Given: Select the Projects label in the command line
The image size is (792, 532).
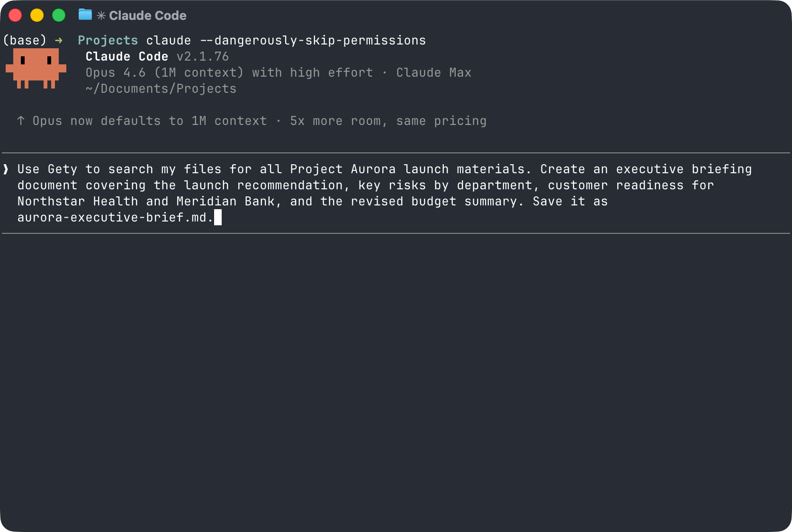Looking at the screenshot, I should [108, 40].
